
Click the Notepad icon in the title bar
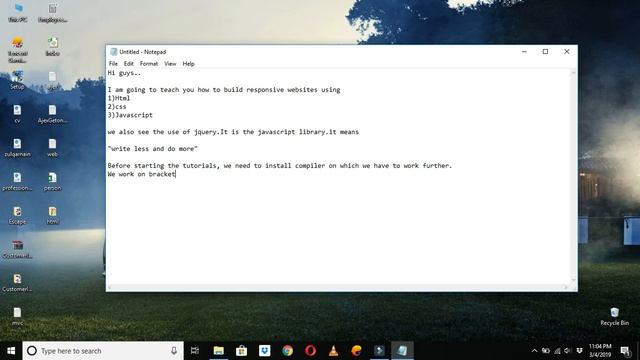point(113,52)
